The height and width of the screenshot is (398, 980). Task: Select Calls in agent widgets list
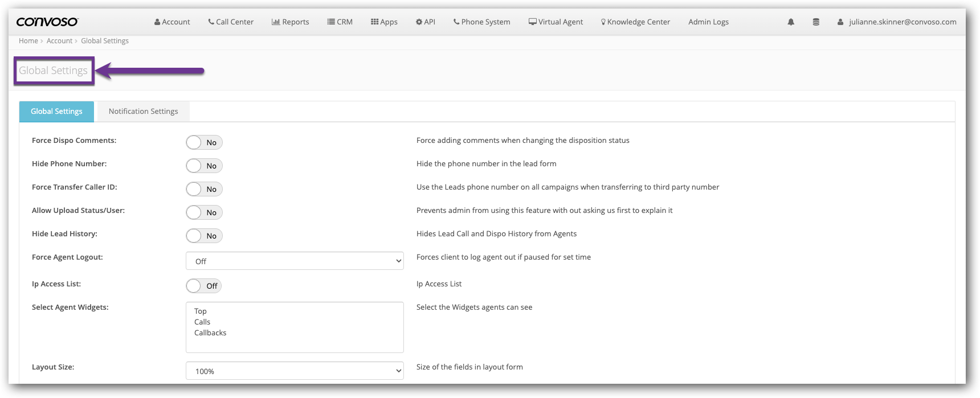pos(202,322)
